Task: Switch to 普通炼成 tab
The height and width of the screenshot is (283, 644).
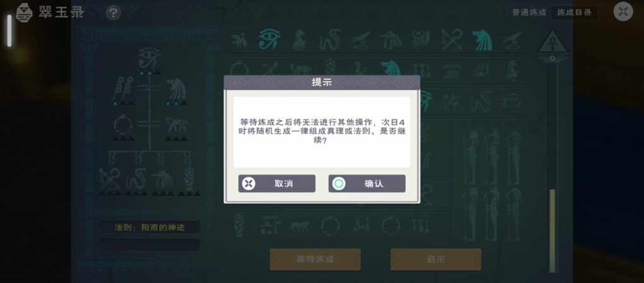Action: coord(529,13)
